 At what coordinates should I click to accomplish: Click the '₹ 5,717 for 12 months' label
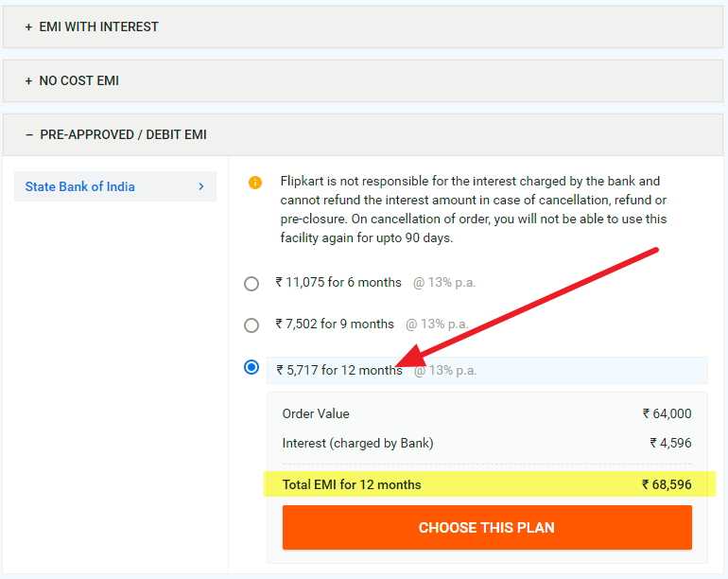click(339, 370)
